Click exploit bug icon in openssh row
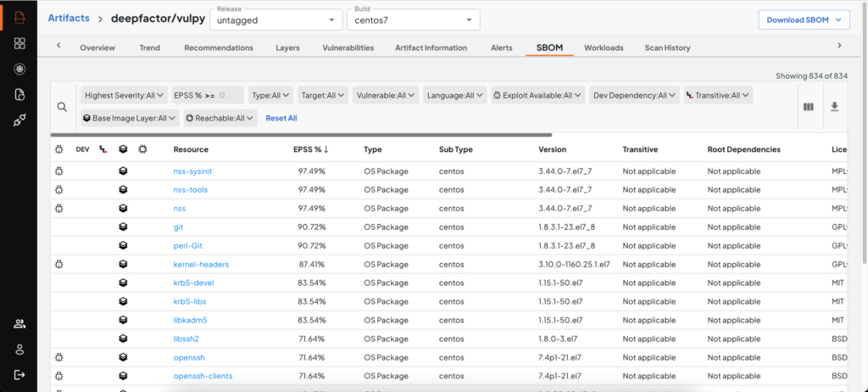Image resolution: width=868 pixels, height=392 pixels. [58, 357]
